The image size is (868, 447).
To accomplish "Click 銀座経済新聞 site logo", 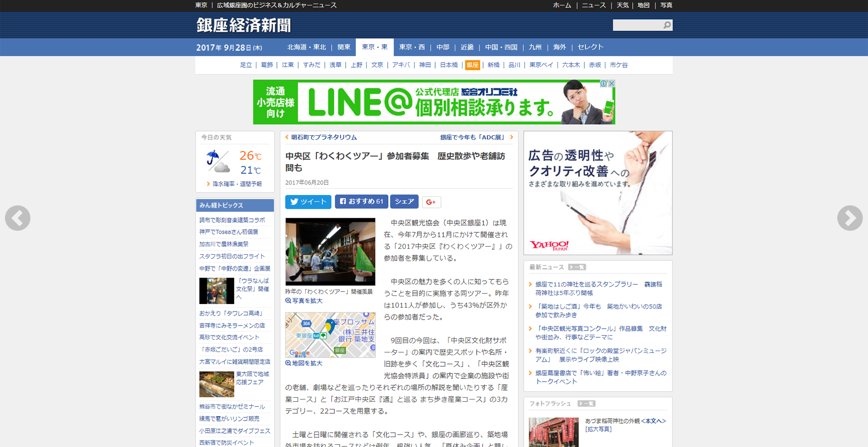I will pos(244,25).
